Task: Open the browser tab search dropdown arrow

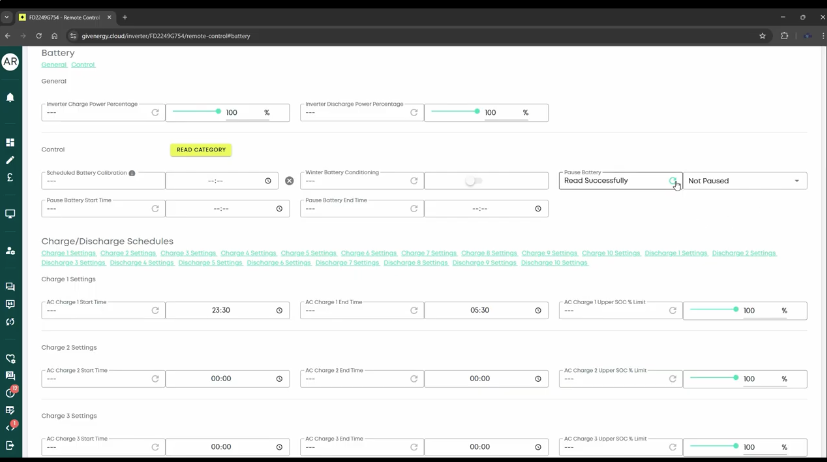Action: click(x=8, y=17)
